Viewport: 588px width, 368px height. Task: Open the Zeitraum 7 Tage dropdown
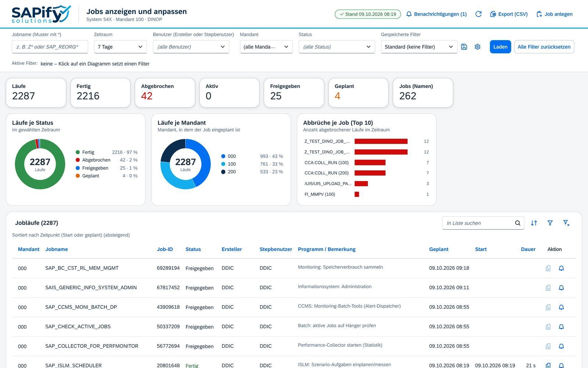click(121, 47)
